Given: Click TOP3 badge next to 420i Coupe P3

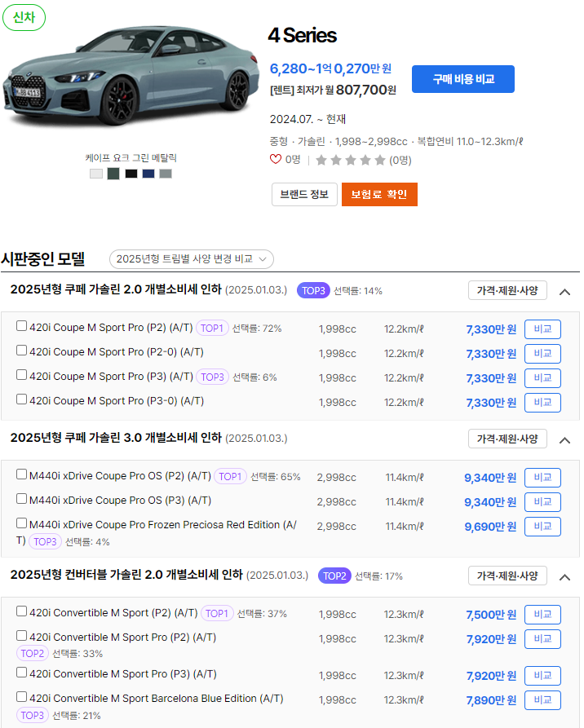Looking at the screenshot, I should point(212,377).
